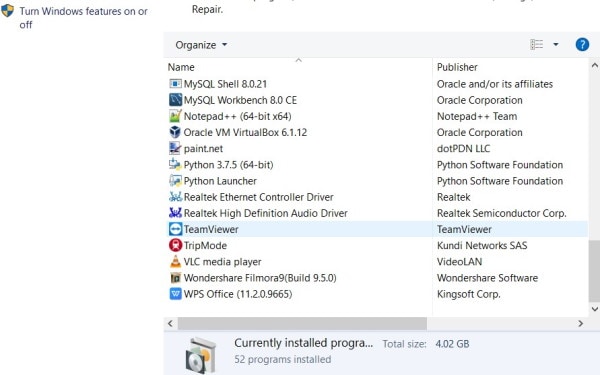Click the paint.net program icon

[x=175, y=148]
